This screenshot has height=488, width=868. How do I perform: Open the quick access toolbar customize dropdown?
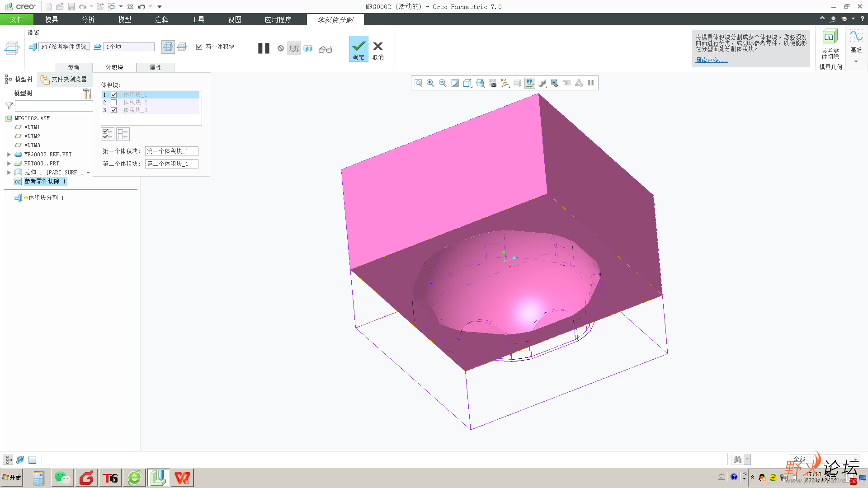[x=160, y=7]
